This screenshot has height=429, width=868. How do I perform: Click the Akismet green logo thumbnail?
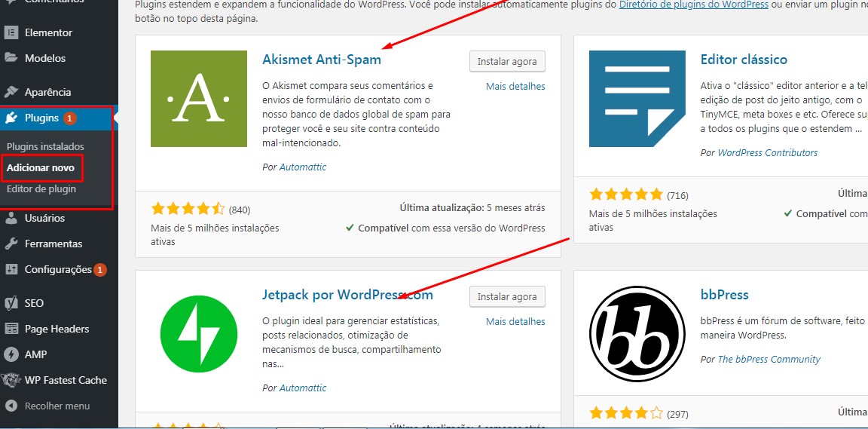(199, 99)
